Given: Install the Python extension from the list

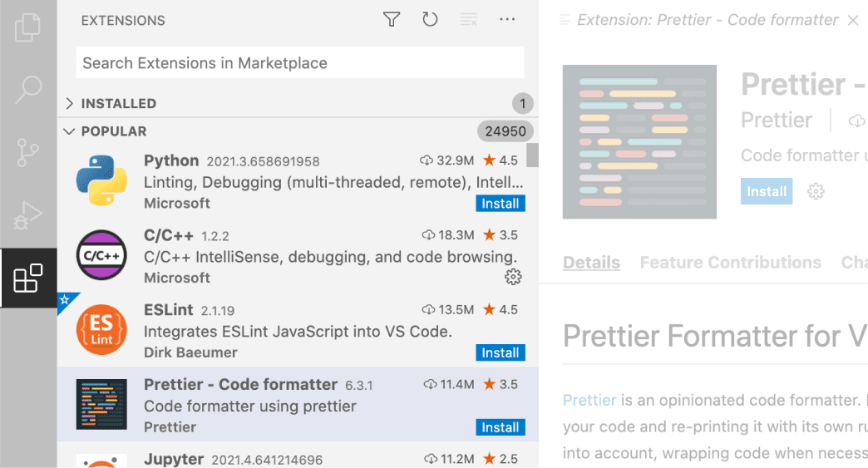Looking at the screenshot, I should coord(500,204).
